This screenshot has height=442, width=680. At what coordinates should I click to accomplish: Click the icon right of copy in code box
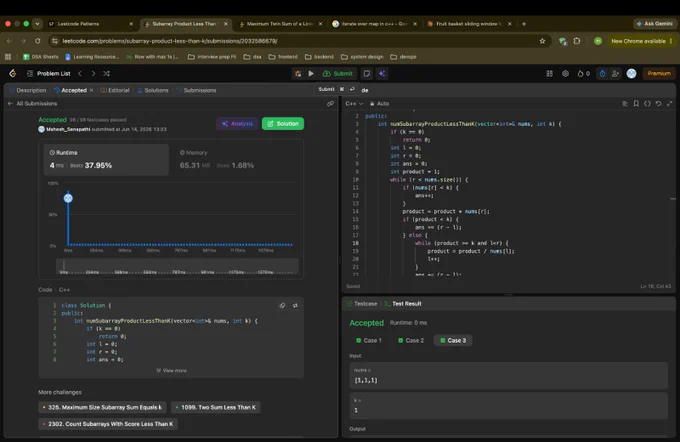(x=295, y=305)
